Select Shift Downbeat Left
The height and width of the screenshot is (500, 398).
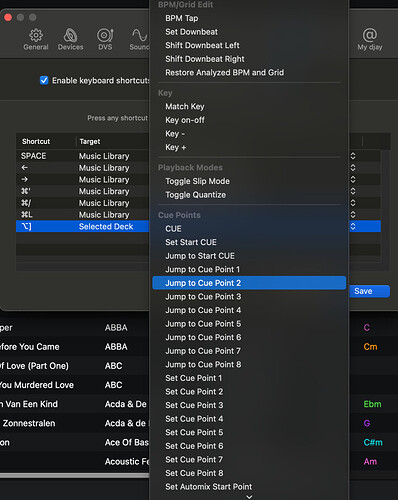tap(249, 45)
